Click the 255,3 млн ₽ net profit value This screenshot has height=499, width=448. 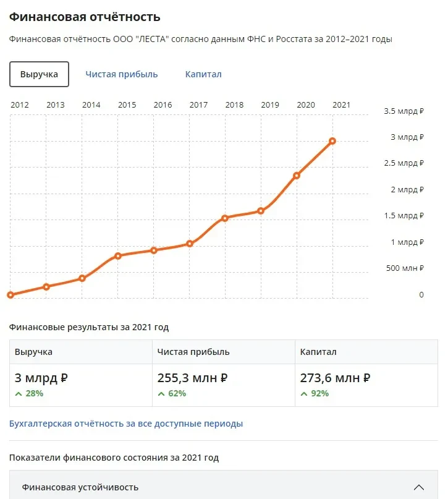coord(193,378)
